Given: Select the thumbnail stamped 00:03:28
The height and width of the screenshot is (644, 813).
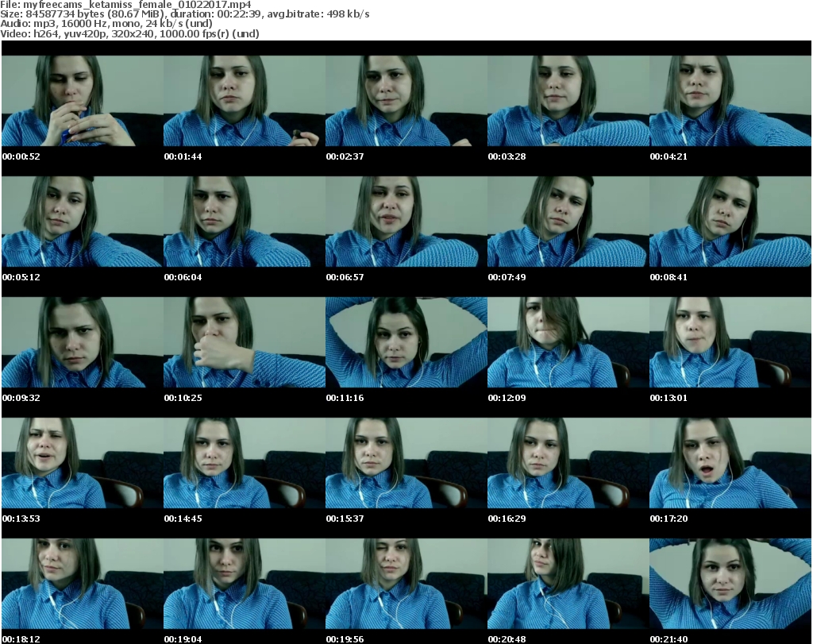Looking at the screenshot, I should [x=568, y=101].
